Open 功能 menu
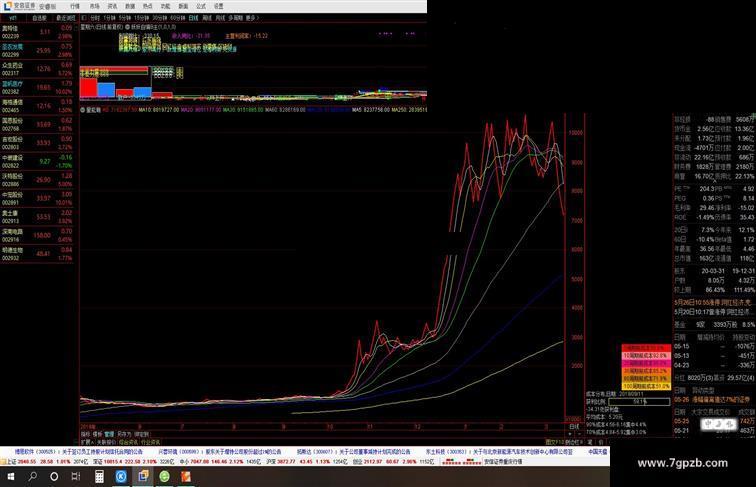This screenshot has width=756, height=487. pos(165,6)
